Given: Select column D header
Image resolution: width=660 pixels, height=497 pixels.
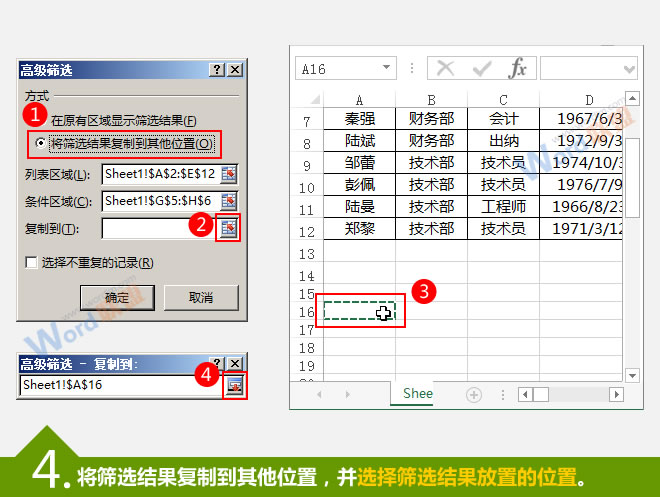Looking at the screenshot, I should click(x=581, y=100).
